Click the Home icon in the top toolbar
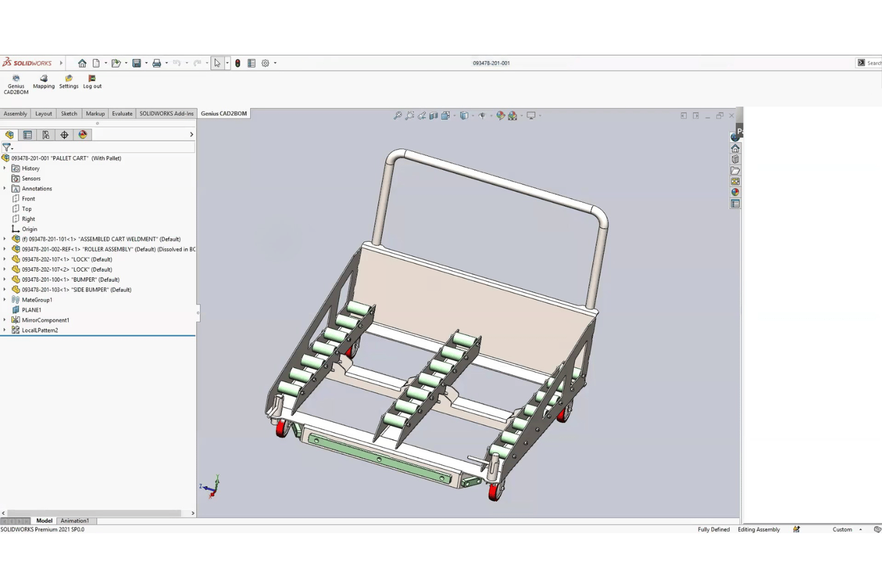This screenshot has width=882, height=588. (x=82, y=63)
